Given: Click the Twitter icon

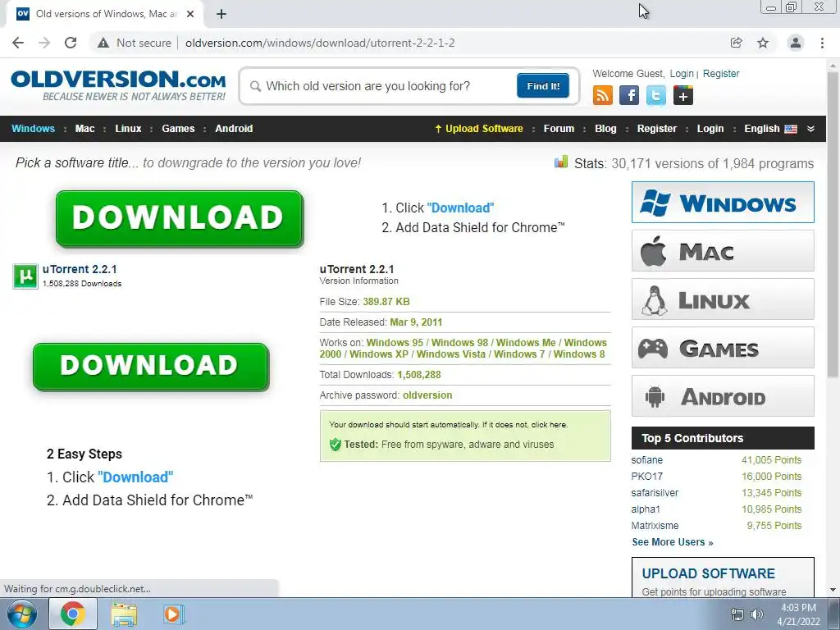Looking at the screenshot, I should coord(655,96).
